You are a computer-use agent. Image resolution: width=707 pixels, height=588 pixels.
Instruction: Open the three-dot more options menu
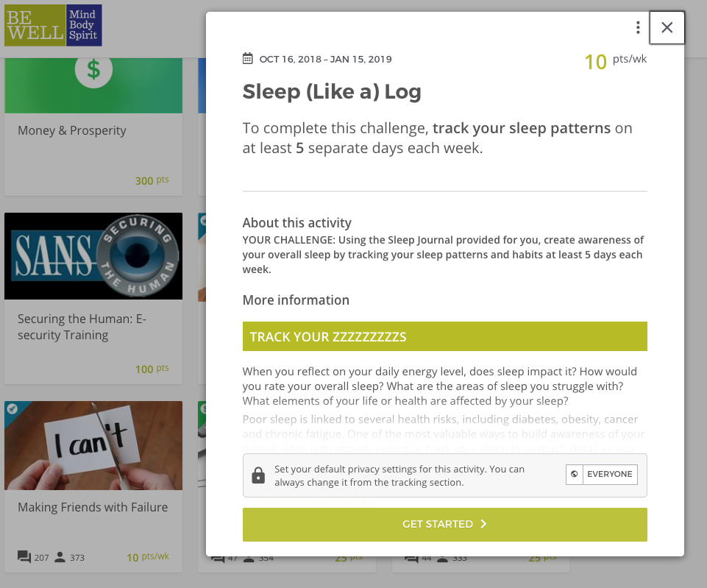638,27
